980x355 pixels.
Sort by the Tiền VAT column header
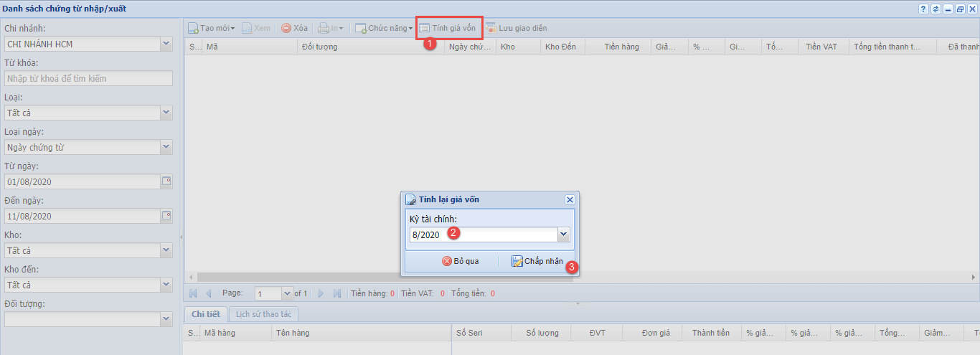click(x=823, y=47)
